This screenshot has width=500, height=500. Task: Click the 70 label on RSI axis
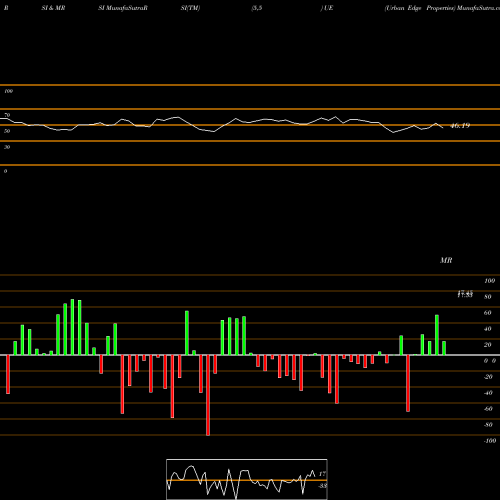7,115
